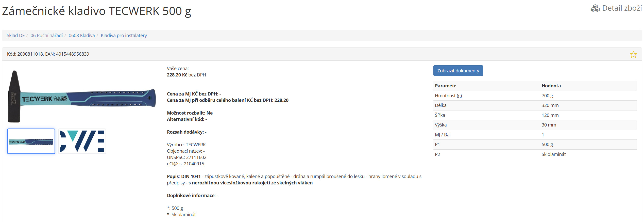Go to 06 Ruční nářadí category

point(46,36)
